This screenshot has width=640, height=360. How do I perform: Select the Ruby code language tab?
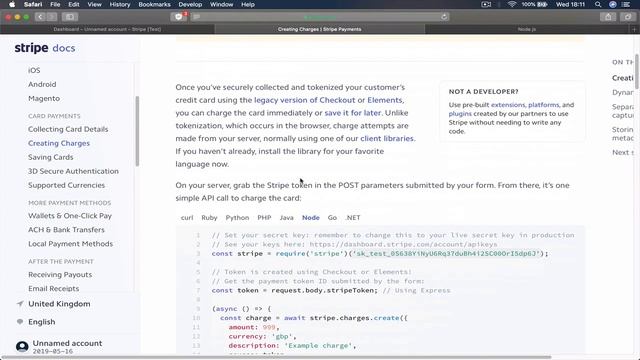pyautogui.click(x=209, y=218)
